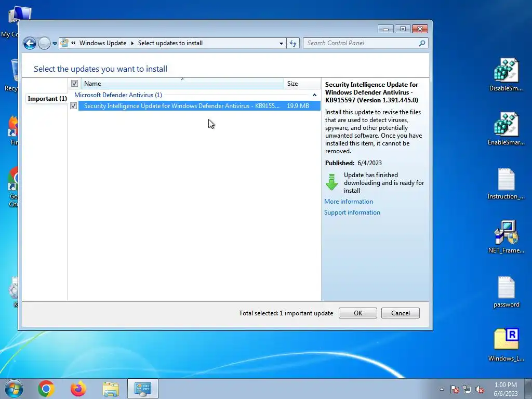The height and width of the screenshot is (399, 532).
Task: Click the 19.9 MB size value
Action: coord(298,106)
